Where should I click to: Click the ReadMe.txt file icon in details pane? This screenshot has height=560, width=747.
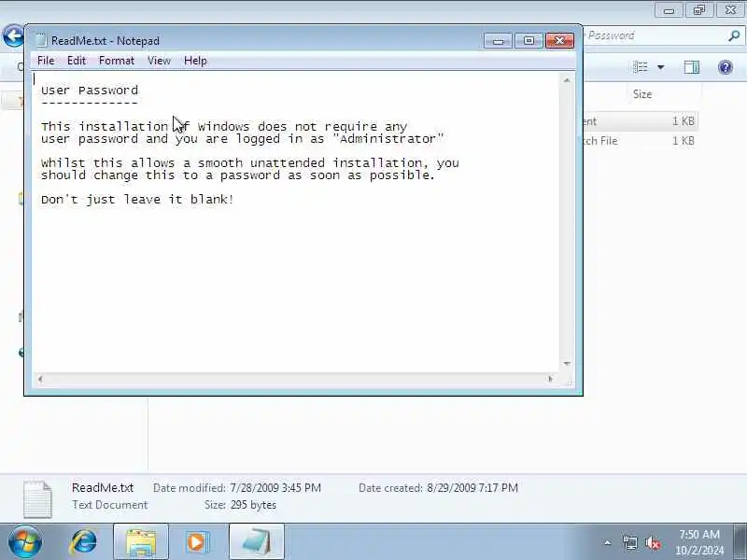(x=37, y=499)
